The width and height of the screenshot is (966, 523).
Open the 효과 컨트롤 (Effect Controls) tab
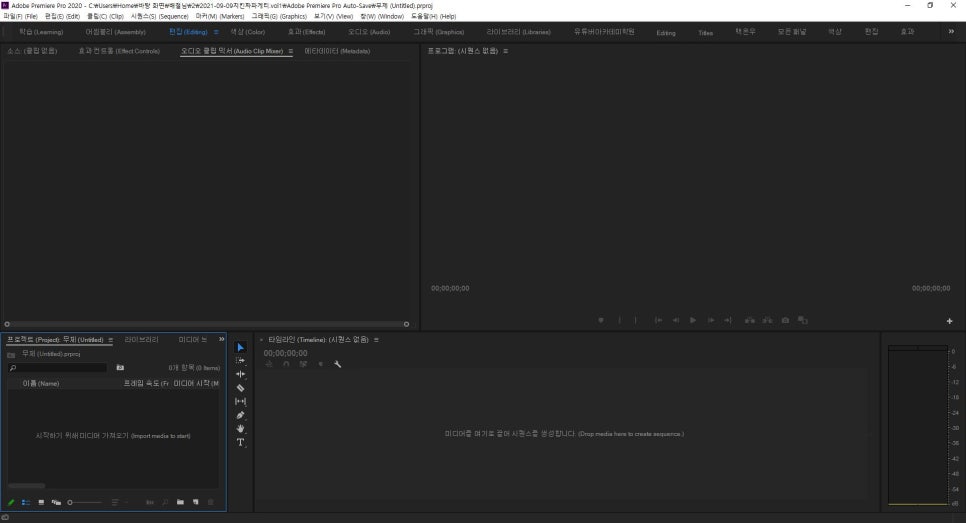click(x=119, y=51)
